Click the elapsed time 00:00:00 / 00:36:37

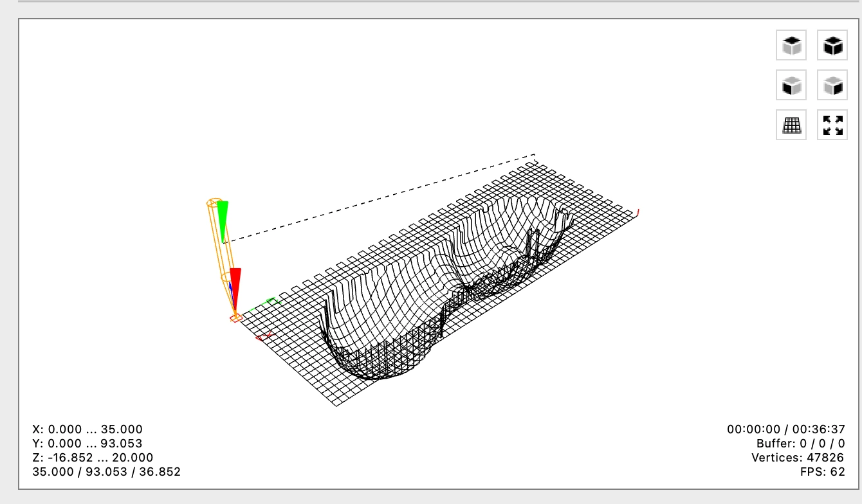click(786, 429)
